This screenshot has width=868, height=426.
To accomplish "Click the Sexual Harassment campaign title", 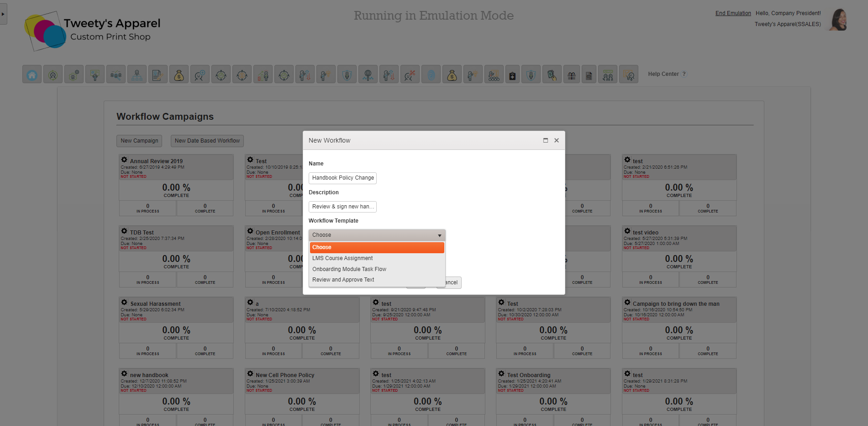I will [155, 304].
